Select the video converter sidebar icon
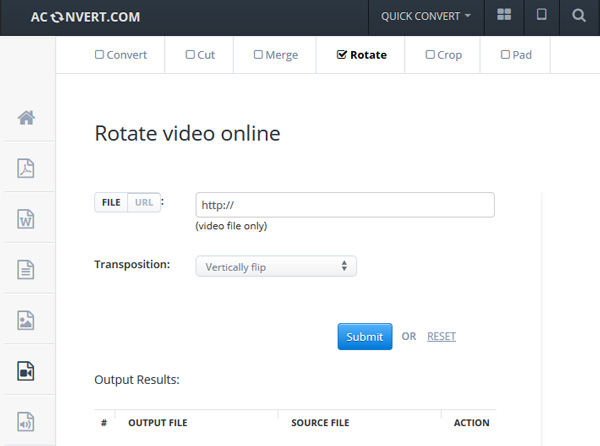 click(26, 371)
